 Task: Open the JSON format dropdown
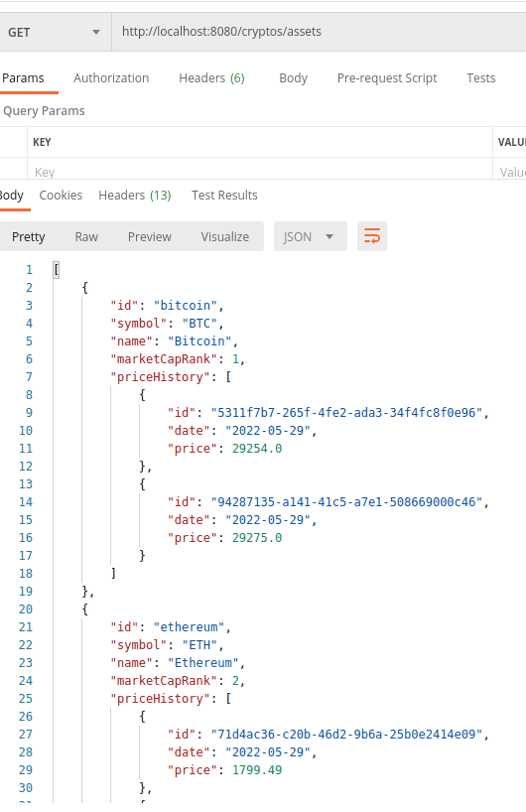point(310,236)
